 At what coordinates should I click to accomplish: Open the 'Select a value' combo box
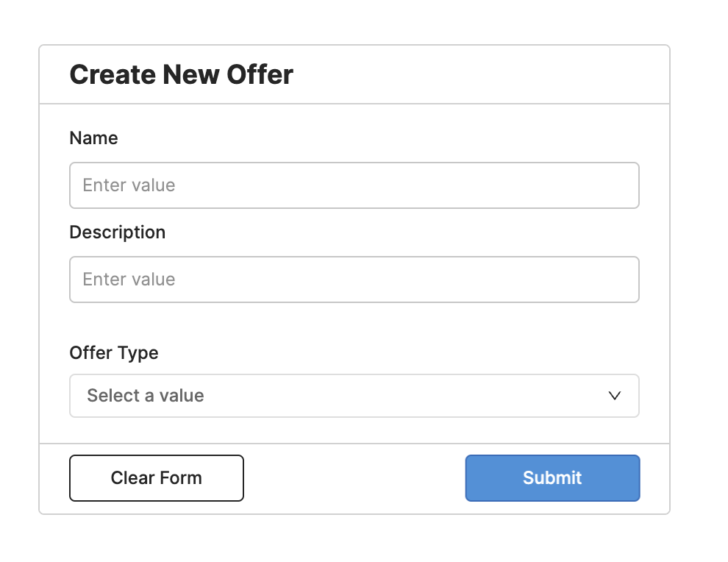tap(353, 396)
